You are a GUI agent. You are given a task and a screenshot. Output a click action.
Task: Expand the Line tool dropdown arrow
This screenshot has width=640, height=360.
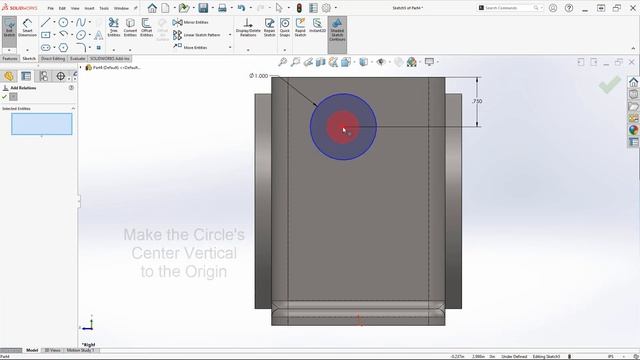point(54,22)
